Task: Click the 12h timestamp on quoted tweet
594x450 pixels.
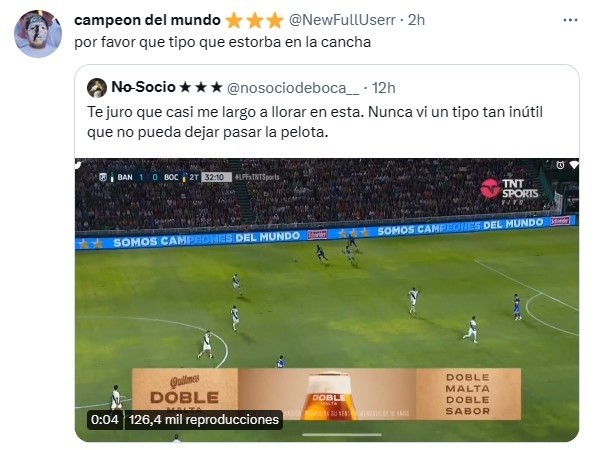Action: coord(384,88)
